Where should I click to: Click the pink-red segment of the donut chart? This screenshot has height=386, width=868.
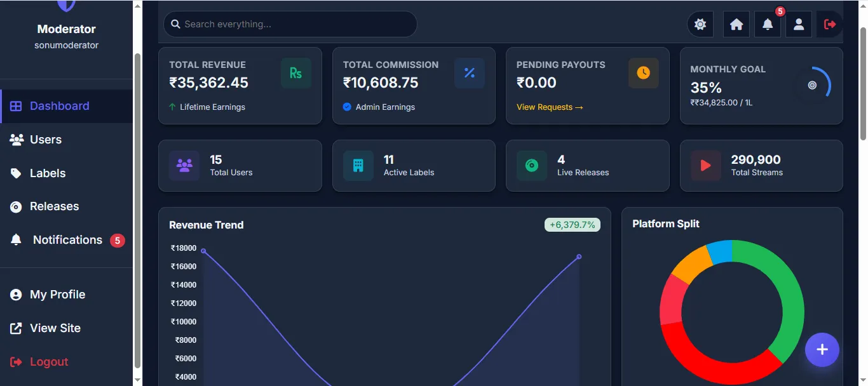tap(672, 302)
